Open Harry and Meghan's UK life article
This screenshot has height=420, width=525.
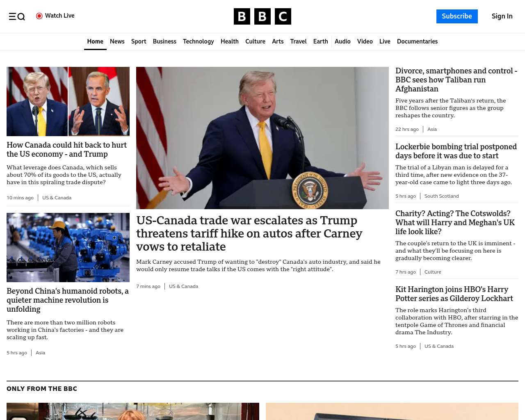click(455, 222)
